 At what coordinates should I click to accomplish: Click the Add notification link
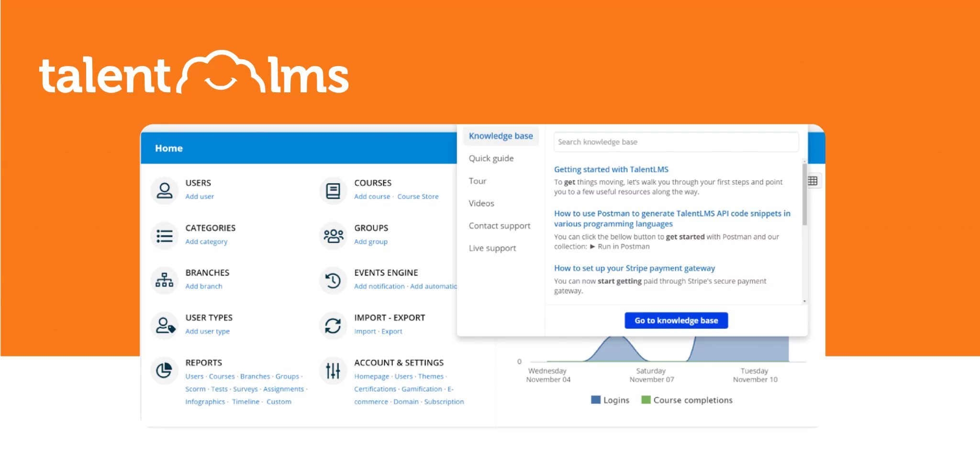(x=379, y=287)
